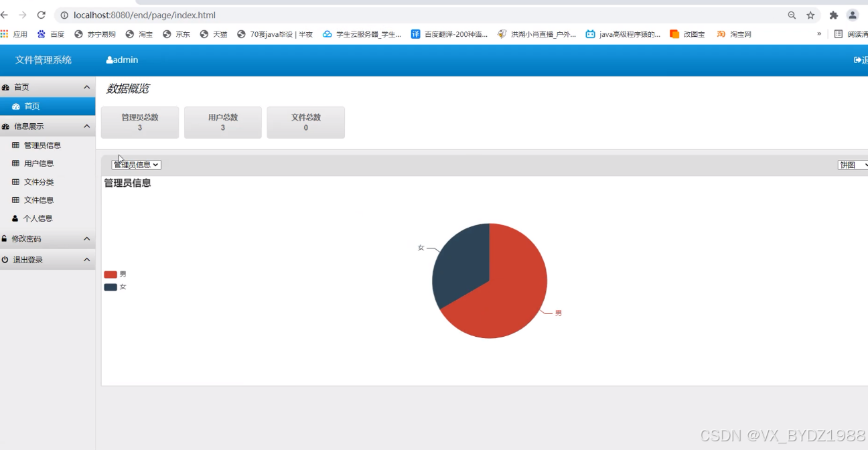Image resolution: width=868 pixels, height=450 pixels.
Task: Click the browser forward arrow
Action: pos(23,15)
